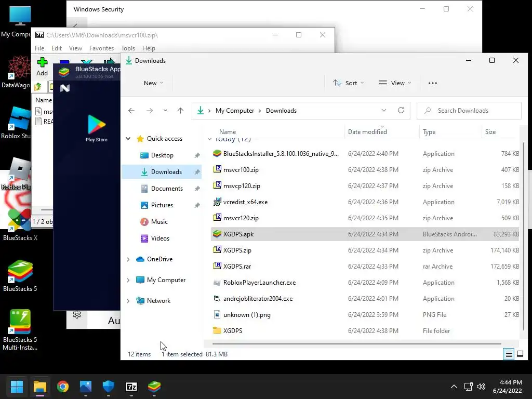Viewport: 532px width, 399px height.
Task: Expand recent locations dropdown arrow
Action: pos(165,111)
